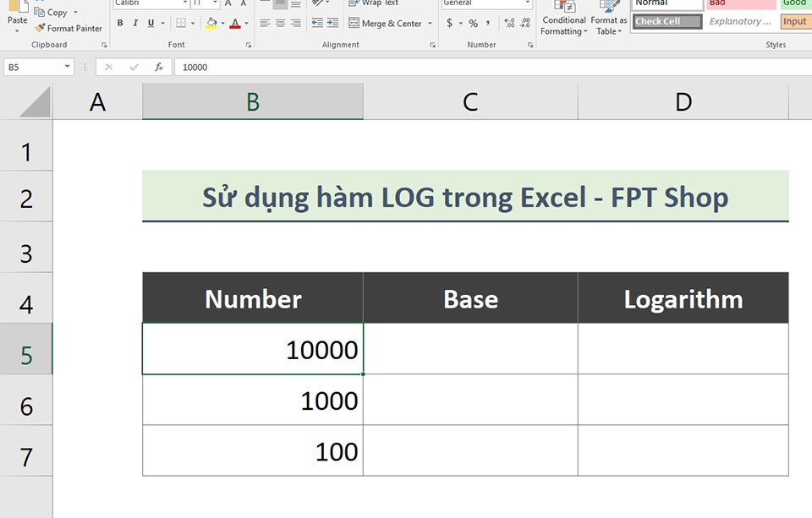Click the Cancel entry X icon
Screen dimensions: 812x518
108,67
